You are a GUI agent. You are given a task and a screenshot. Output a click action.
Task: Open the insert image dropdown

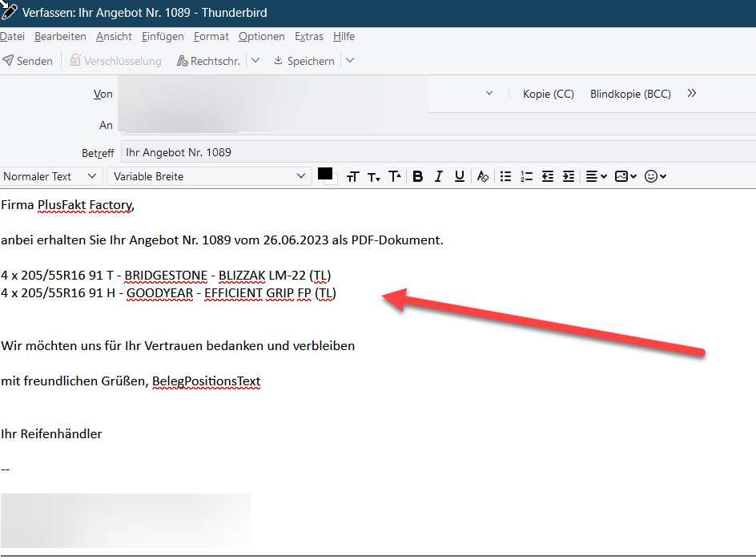(625, 176)
